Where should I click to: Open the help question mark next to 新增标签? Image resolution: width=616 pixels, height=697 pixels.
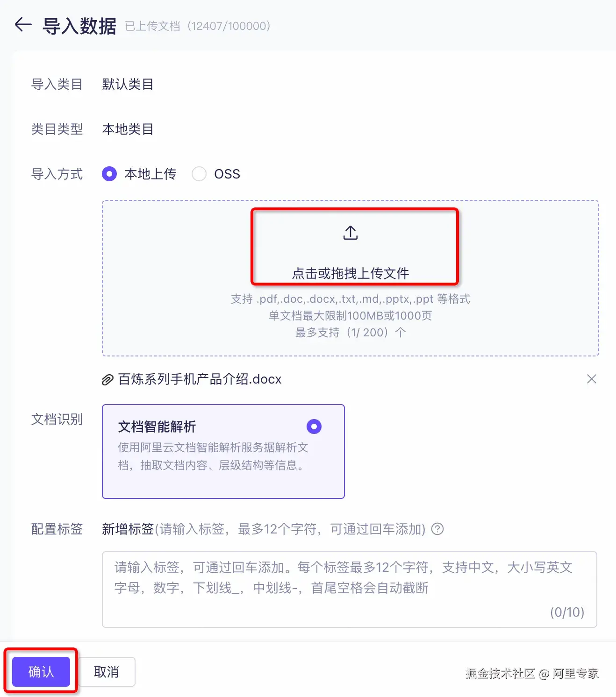[x=437, y=529]
